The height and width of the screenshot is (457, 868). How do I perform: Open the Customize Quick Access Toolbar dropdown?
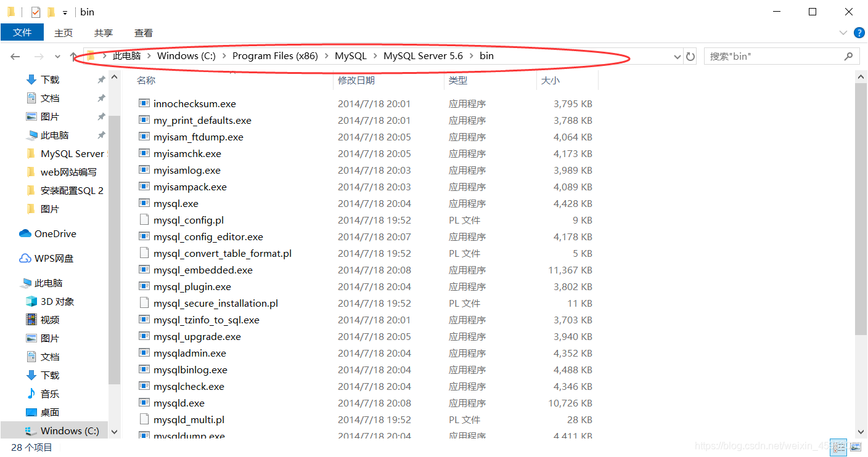point(65,12)
